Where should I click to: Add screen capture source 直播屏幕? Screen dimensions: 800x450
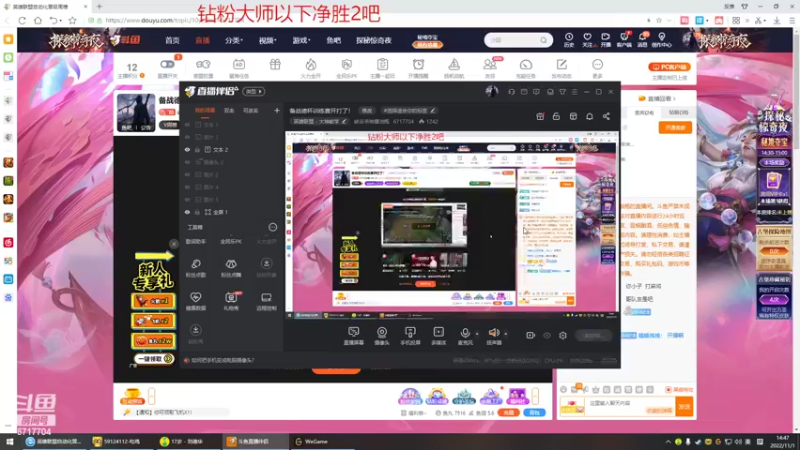(x=353, y=336)
